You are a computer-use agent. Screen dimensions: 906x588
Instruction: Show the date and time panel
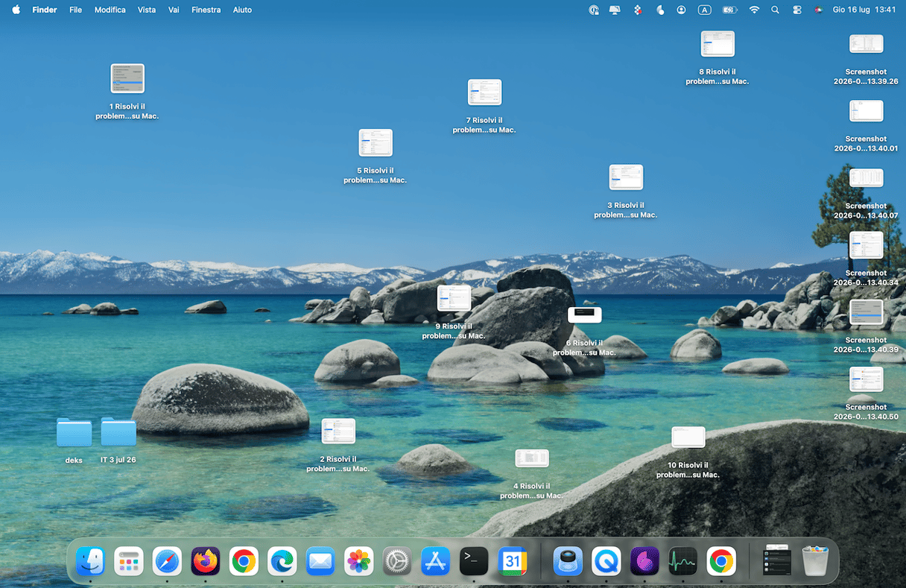pyautogui.click(x=864, y=10)
